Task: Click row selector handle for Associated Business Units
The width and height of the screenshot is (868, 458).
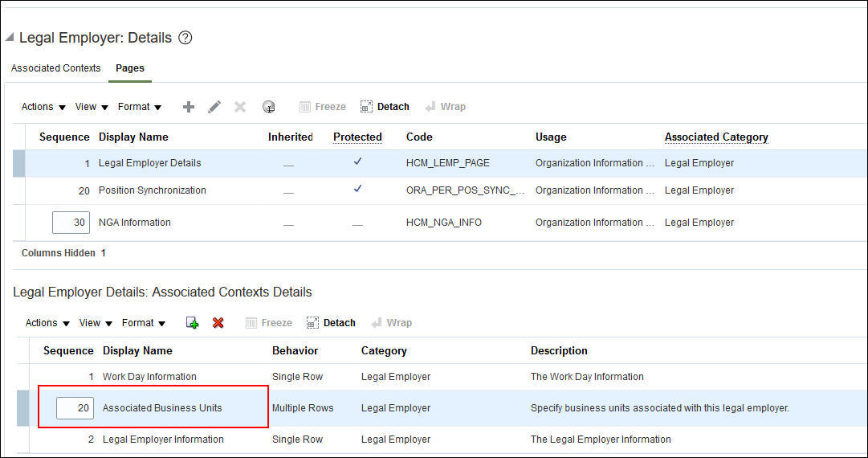Action: 22,408
